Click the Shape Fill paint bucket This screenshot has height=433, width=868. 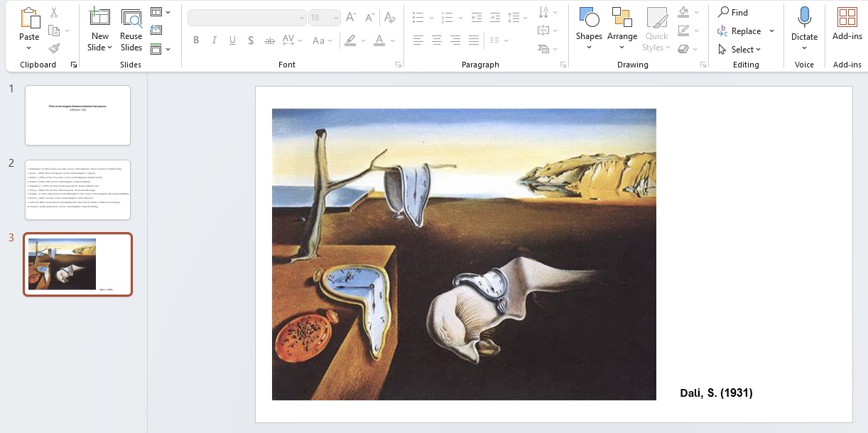point(683,12)
